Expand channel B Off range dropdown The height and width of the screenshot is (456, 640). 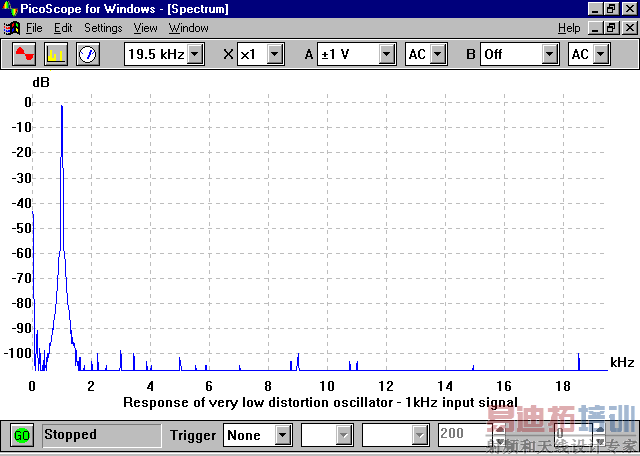pos(550,54)
